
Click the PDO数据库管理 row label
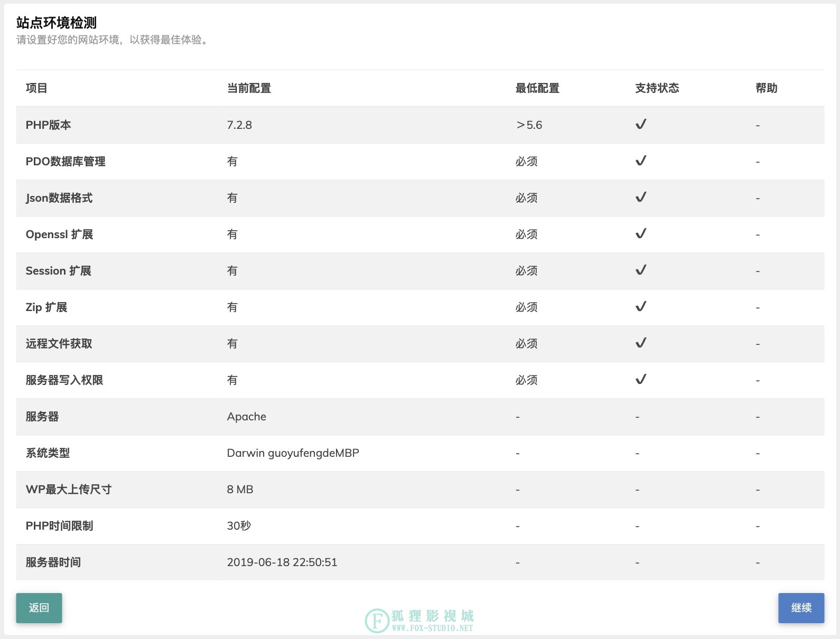pos(66,162)
